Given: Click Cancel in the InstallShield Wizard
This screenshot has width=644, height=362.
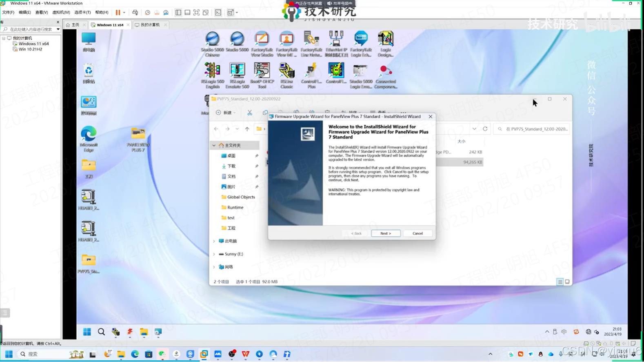Looking at the screenshot, I should (x=417, y=233).
